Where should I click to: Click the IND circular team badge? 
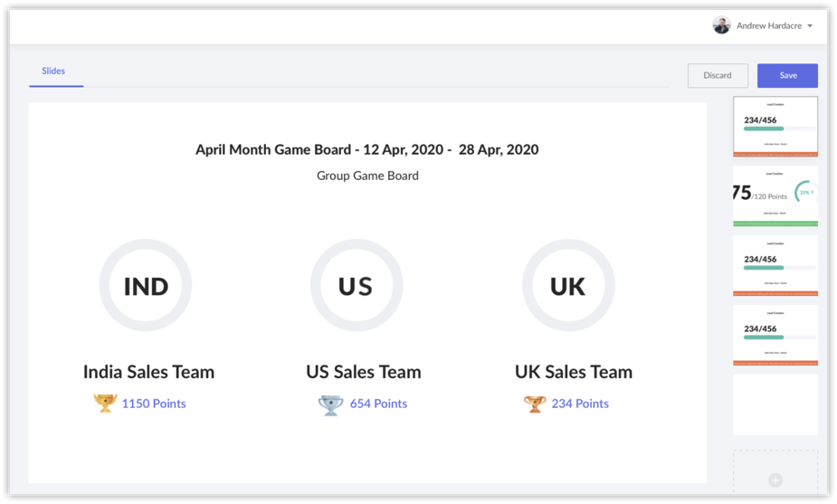click(x=146, y=286)
